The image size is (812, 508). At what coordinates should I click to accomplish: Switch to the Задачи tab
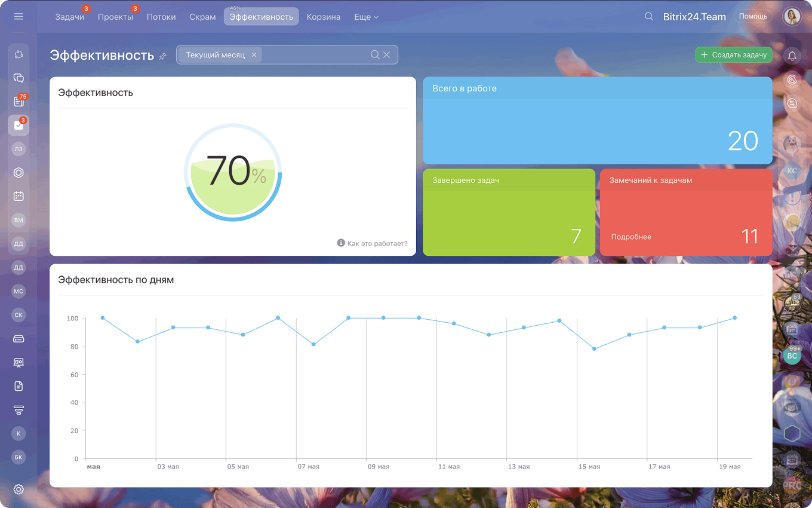pyautogui.click(x=69, y=17)
